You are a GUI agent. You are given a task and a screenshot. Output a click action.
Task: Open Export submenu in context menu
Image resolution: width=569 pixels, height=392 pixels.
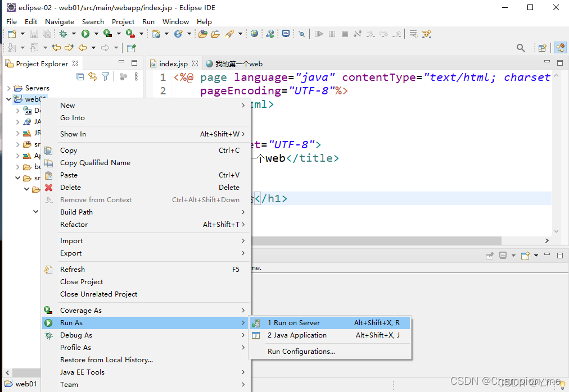coord(146,253)
